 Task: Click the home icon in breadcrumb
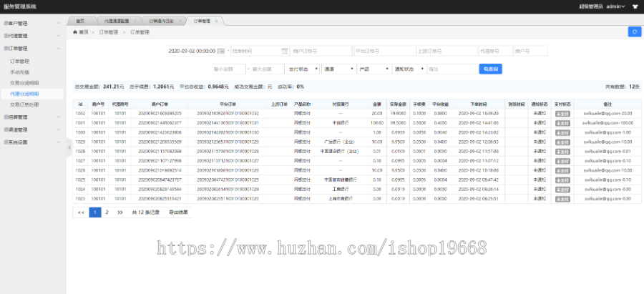[74, 32]
